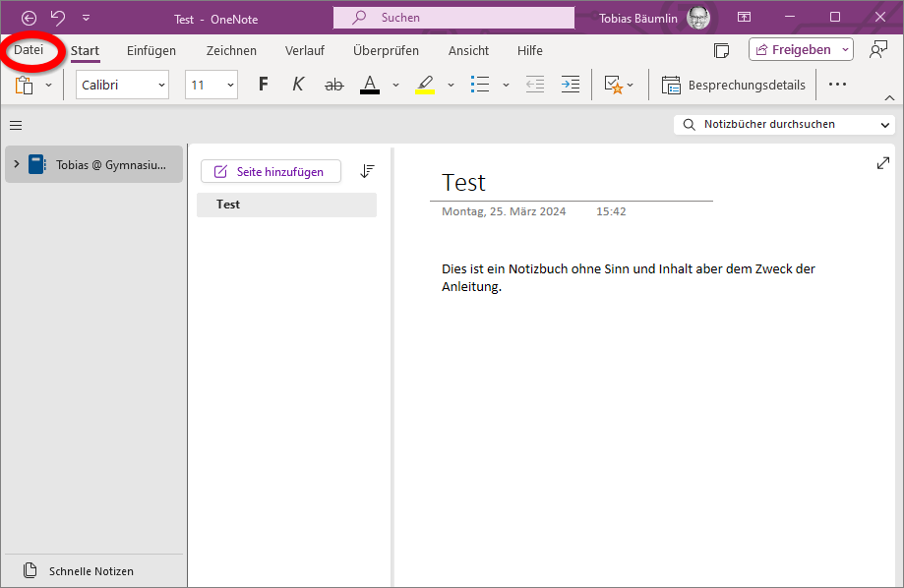
Task: Expand page to full view
Action: pos(882,164)
